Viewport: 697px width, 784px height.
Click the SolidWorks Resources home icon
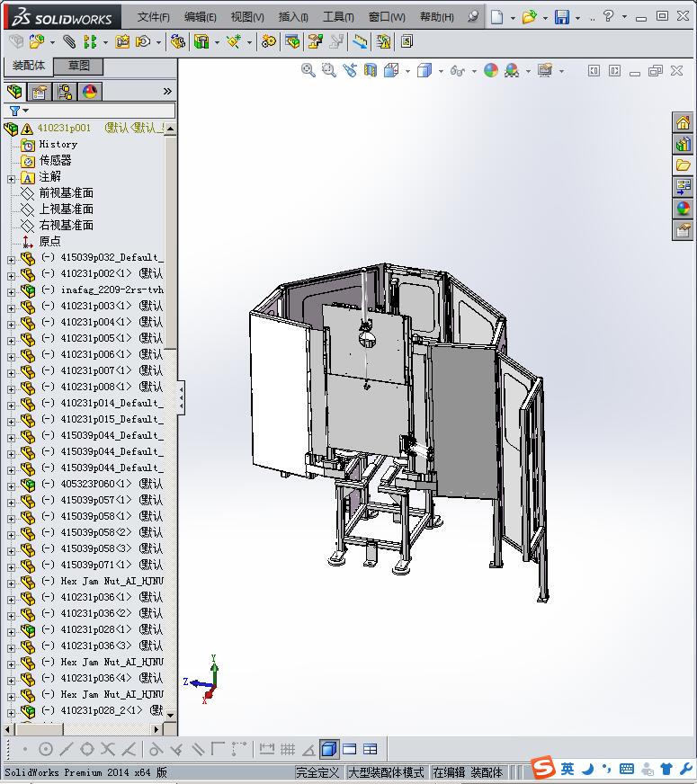click(x=683, y=122)
